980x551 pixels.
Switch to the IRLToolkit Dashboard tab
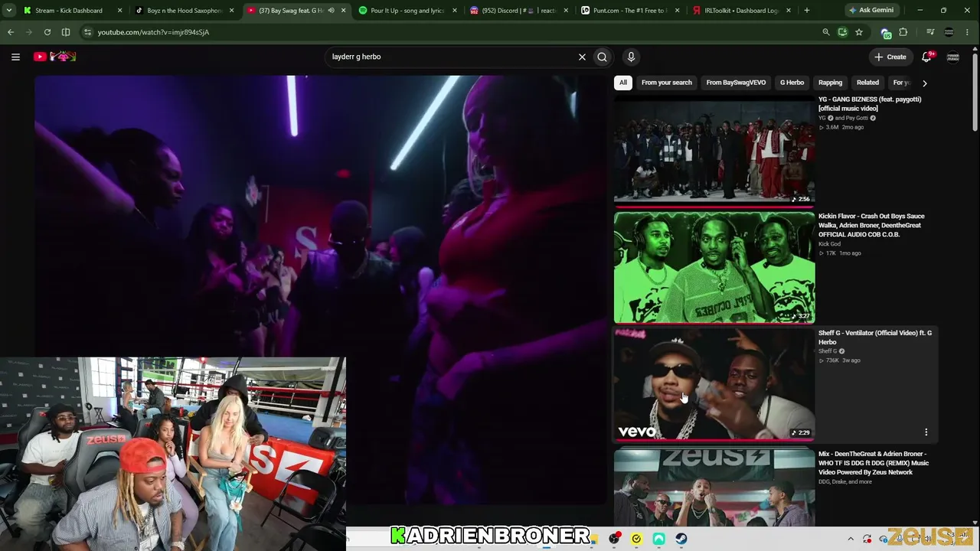[x=741, y=11]
